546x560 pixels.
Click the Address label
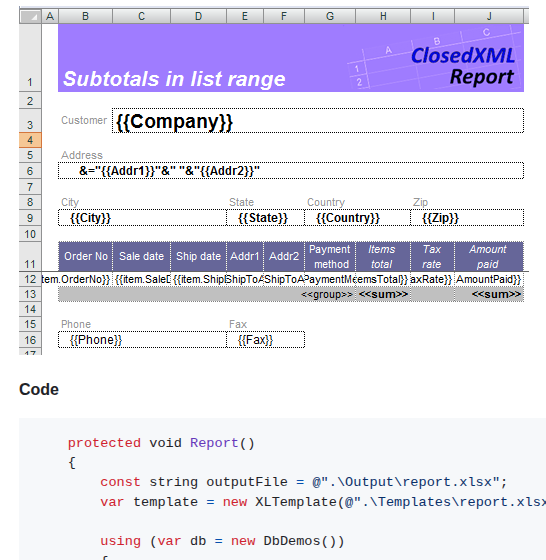(82, 155)
